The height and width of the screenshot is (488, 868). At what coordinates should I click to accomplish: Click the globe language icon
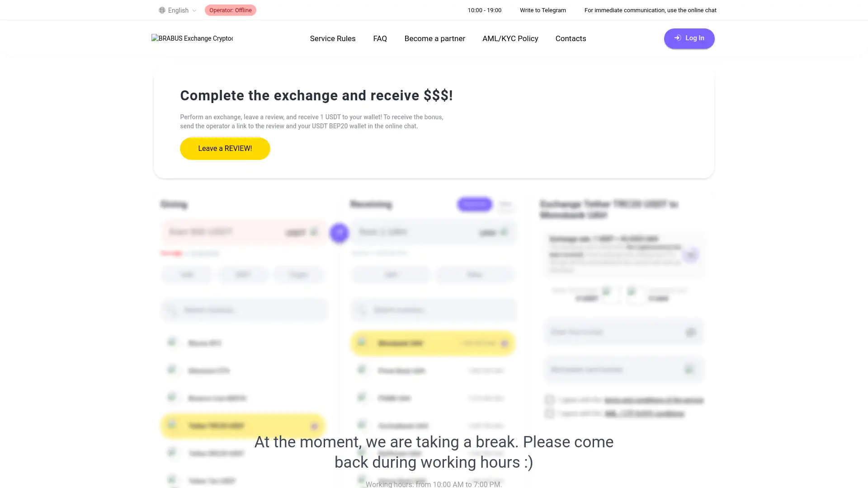click(x=162, y=10)
